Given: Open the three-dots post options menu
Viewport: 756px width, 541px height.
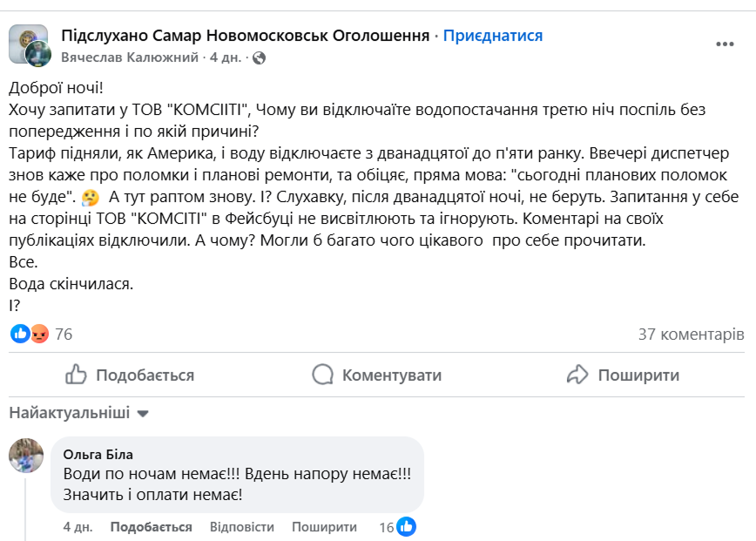Looking at the screenshot, I should [725, 44].
